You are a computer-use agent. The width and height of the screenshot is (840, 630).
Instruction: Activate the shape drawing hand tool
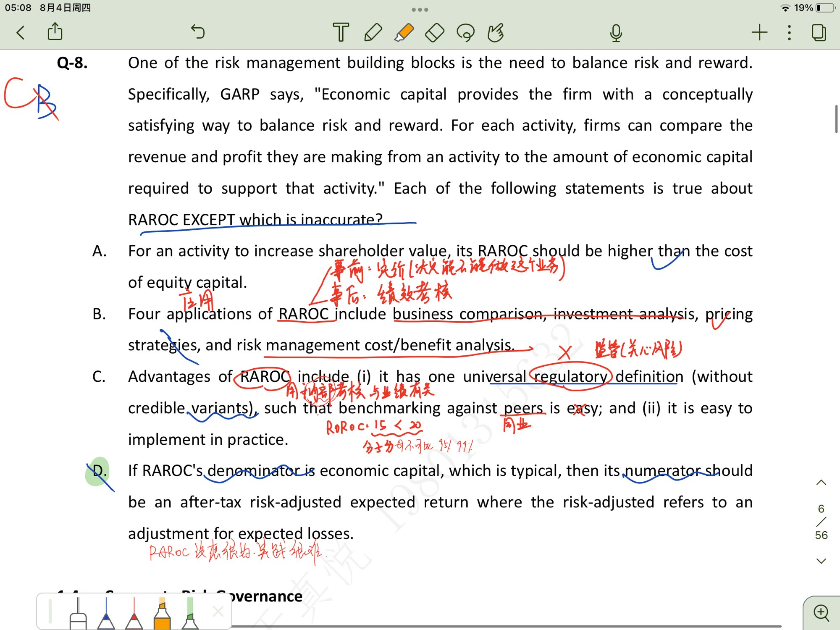[496, 32]
